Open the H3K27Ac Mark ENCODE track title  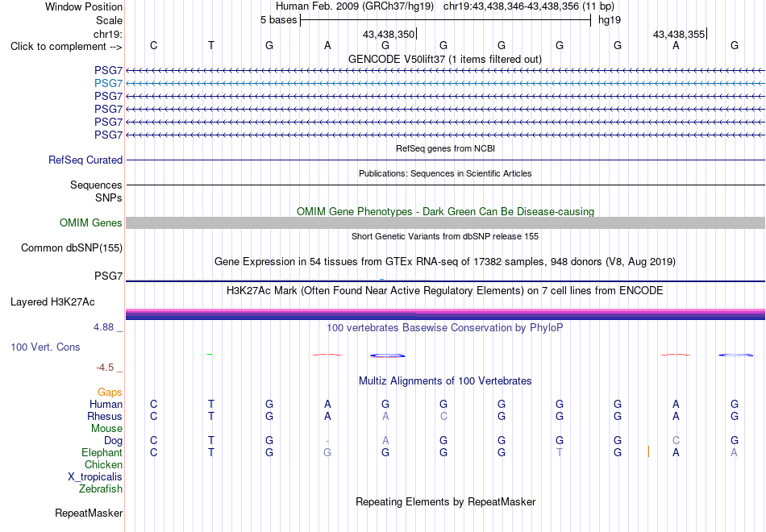[x=445, y=291]
